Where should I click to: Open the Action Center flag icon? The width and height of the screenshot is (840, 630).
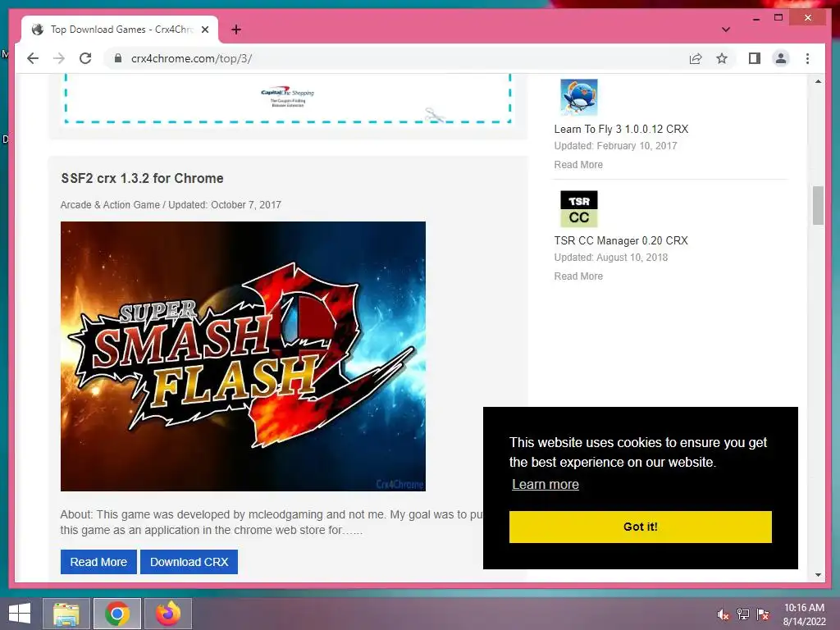(762, 614)
